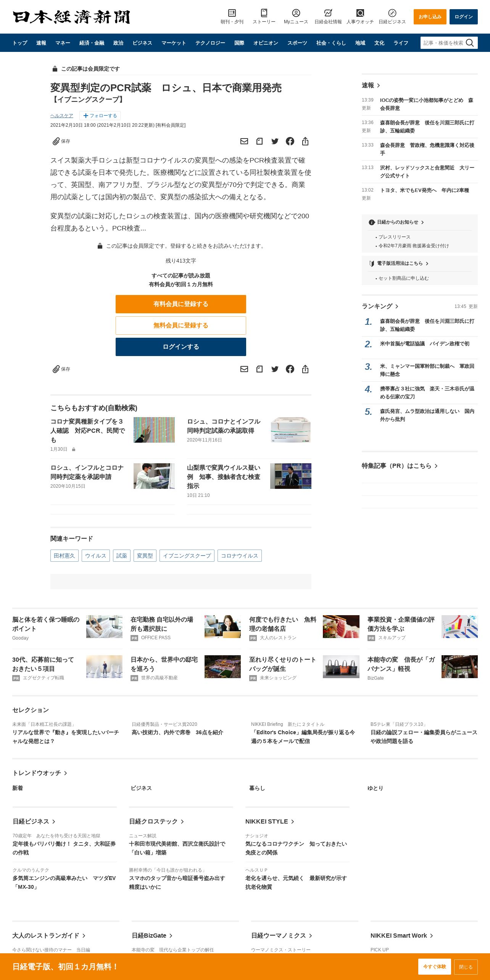The image size is (490, 980).
Task: Share on Twitter via bottom icon
Action: (275, 369)
